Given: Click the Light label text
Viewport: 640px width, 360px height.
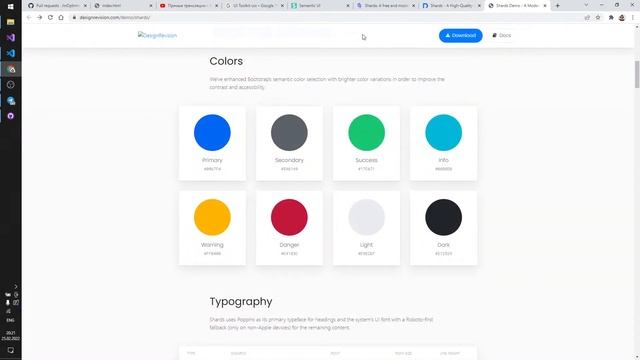Looking at the screenshot, I should [366, 245].
